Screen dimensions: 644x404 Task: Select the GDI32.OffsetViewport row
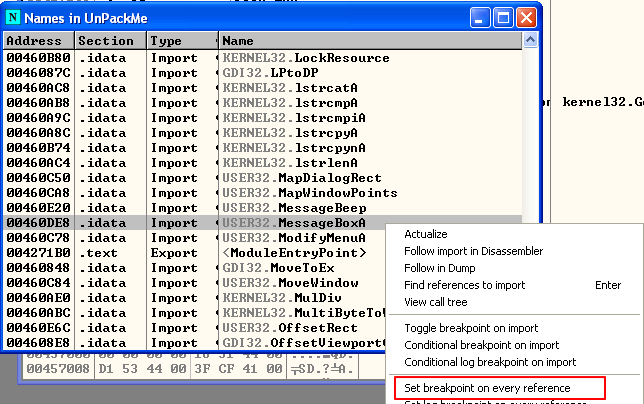[x=195, y=342]
